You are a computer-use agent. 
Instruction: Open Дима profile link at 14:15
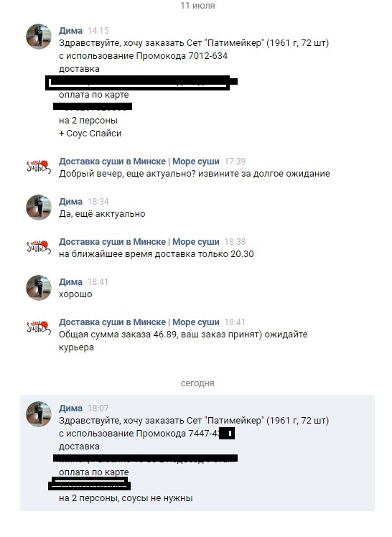pos(70,30)
